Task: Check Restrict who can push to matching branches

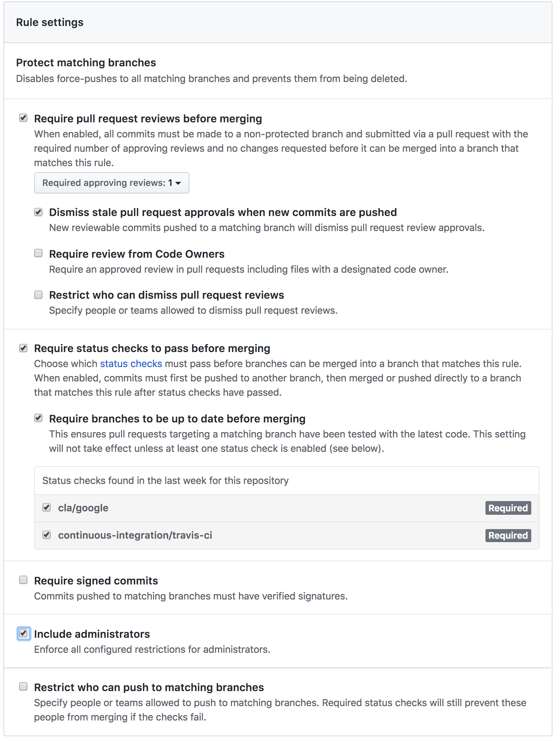Action: pos(23,687)
